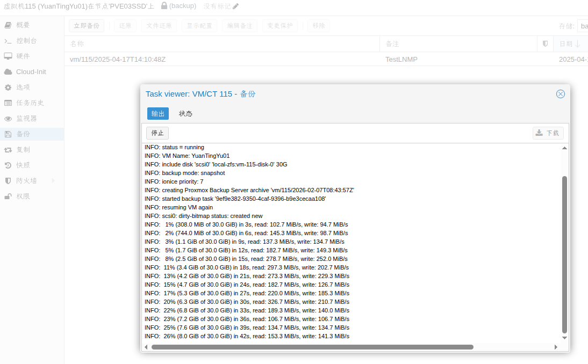The width and height of the screenshot is (588, 364).
Task: Select the 硬件 hardware sidebar item
Action: point(23,56)
